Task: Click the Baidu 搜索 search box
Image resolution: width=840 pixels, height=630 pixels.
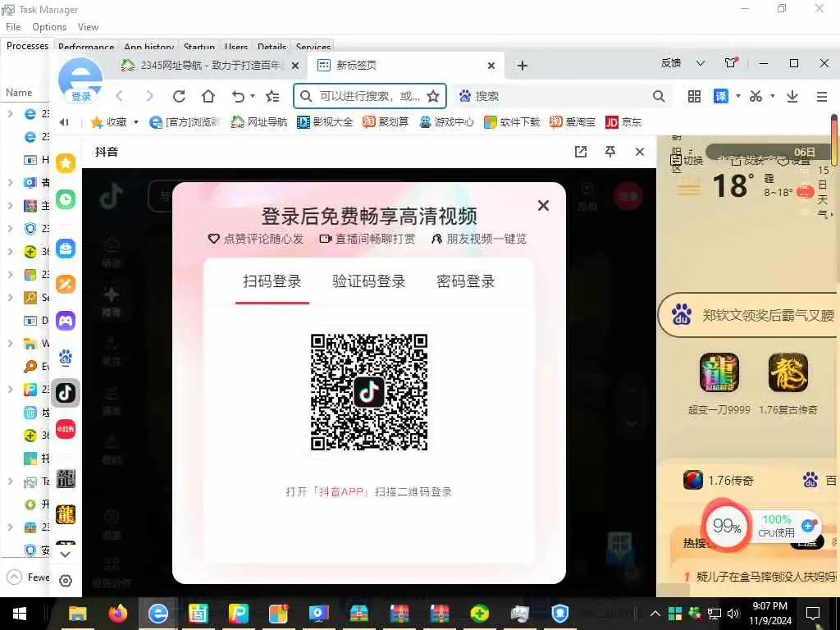Action: coord(561,97)
